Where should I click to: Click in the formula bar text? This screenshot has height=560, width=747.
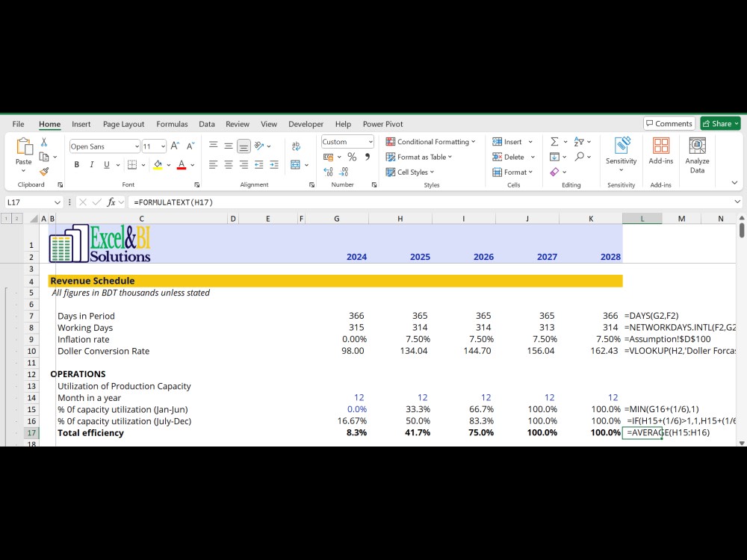point(174,202)
